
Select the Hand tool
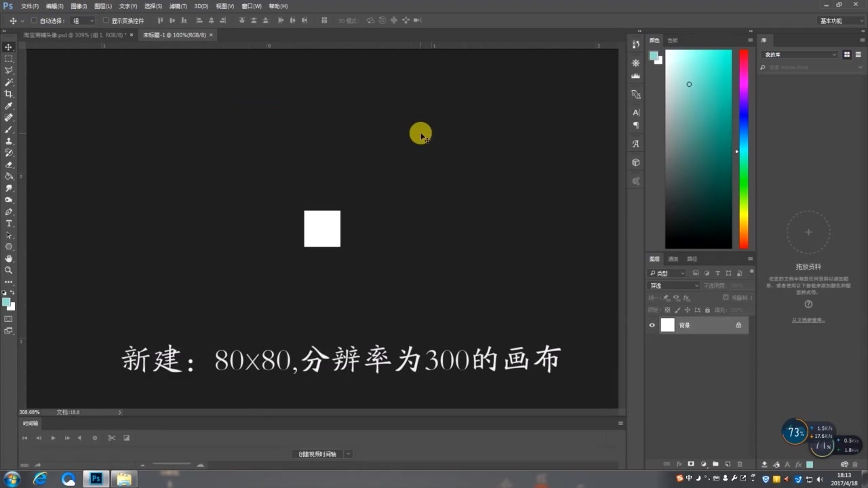coord(9,258)
